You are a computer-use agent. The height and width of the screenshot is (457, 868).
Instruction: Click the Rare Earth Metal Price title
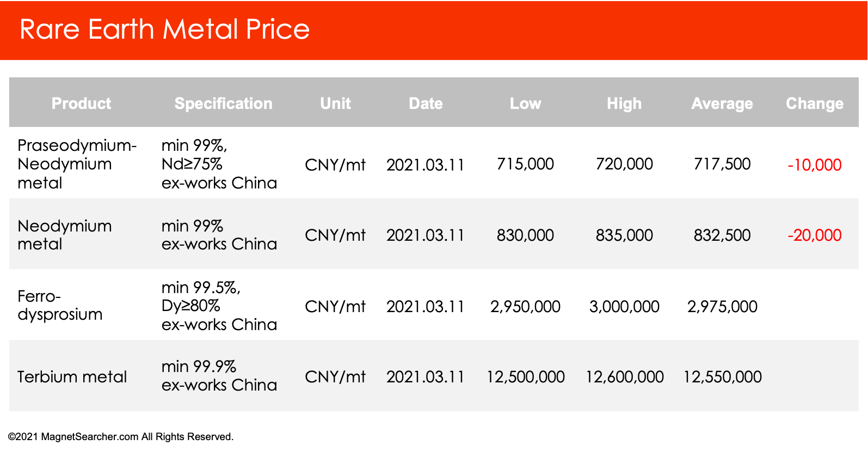(164, 29)
